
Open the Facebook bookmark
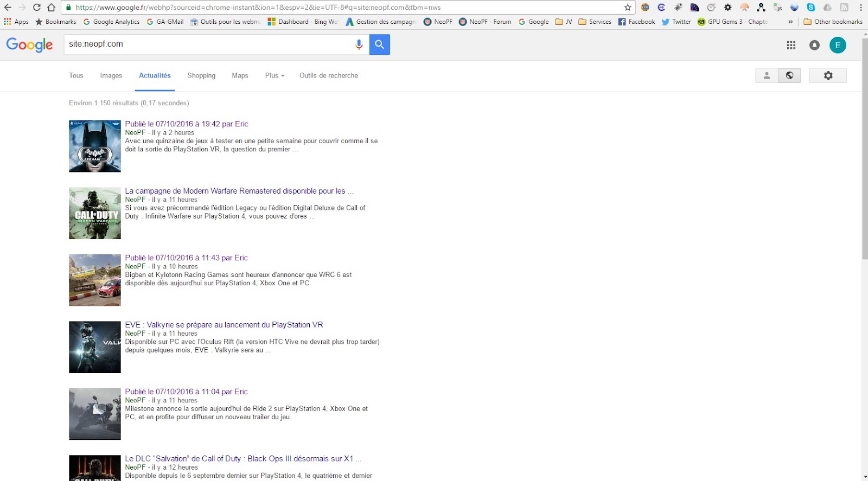(x=636, y=22)
